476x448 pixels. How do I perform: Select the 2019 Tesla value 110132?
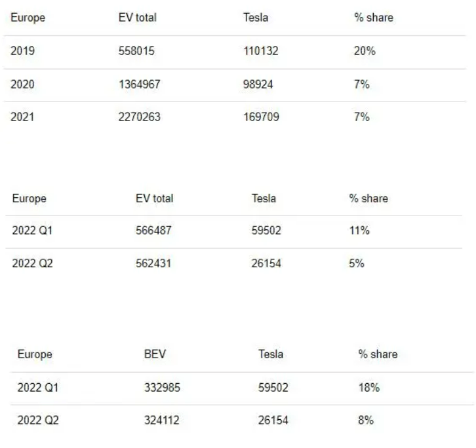tap(261, 50)
